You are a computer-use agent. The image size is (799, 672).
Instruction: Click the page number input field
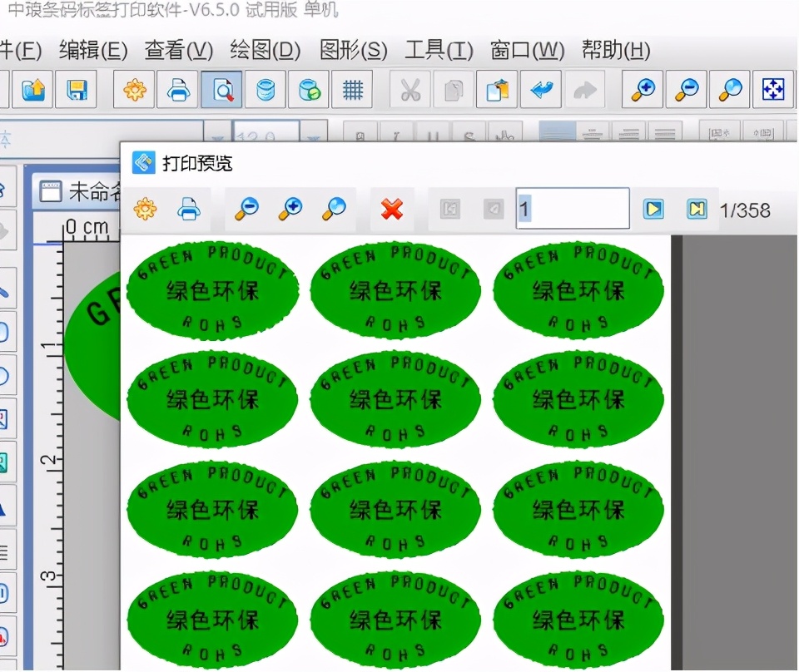pyautogui.click(x=574, y=209)
